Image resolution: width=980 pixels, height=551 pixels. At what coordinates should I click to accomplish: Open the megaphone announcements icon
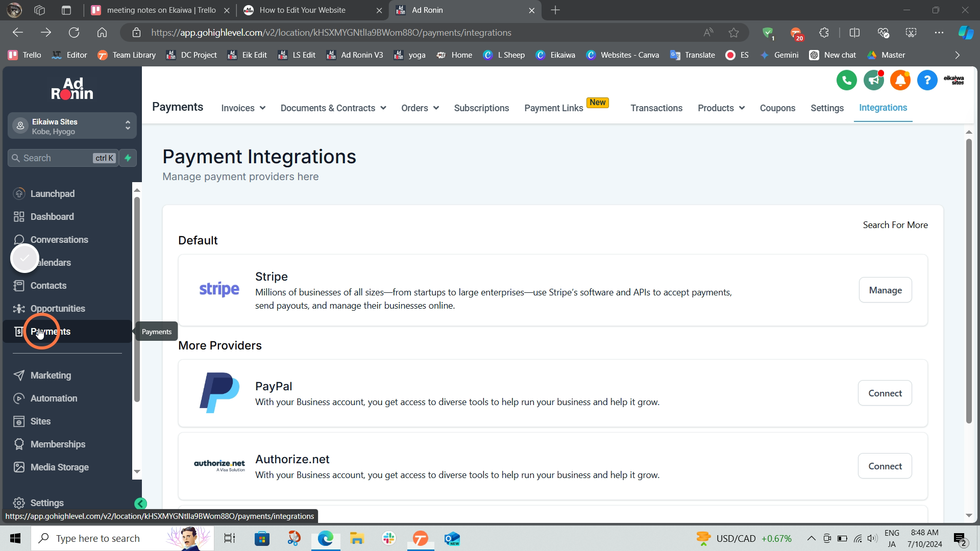pos(873,80)
